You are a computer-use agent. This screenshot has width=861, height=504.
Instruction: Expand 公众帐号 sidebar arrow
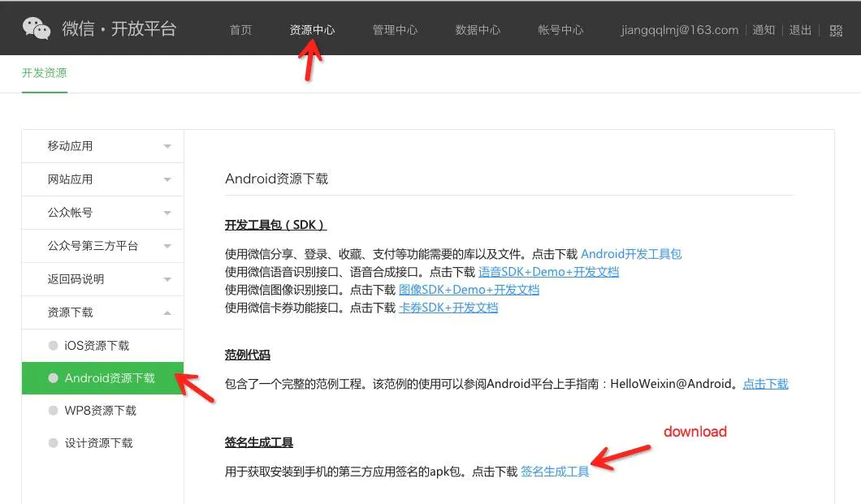click(x=167, y=213)
